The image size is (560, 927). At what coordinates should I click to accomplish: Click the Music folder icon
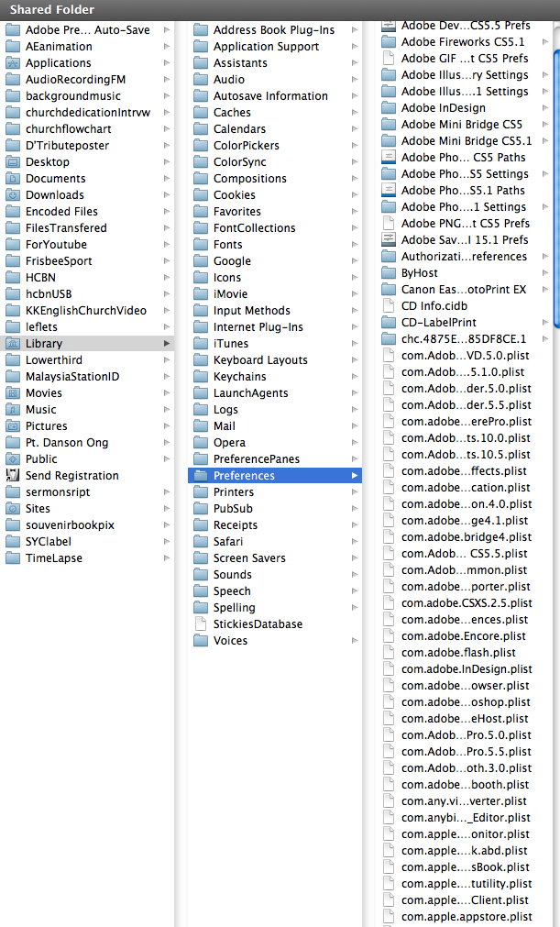click(13, 410)
